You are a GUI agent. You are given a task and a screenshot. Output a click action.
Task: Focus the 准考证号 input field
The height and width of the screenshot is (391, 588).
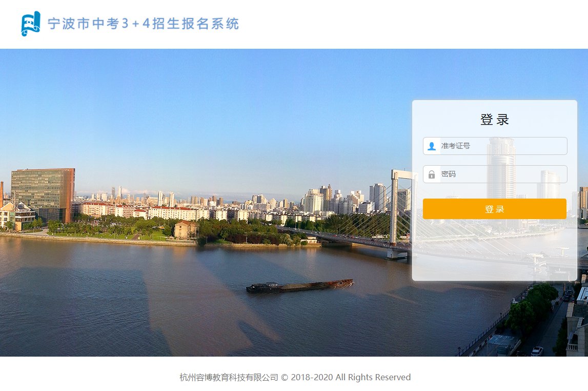click(x=495, y=146)
